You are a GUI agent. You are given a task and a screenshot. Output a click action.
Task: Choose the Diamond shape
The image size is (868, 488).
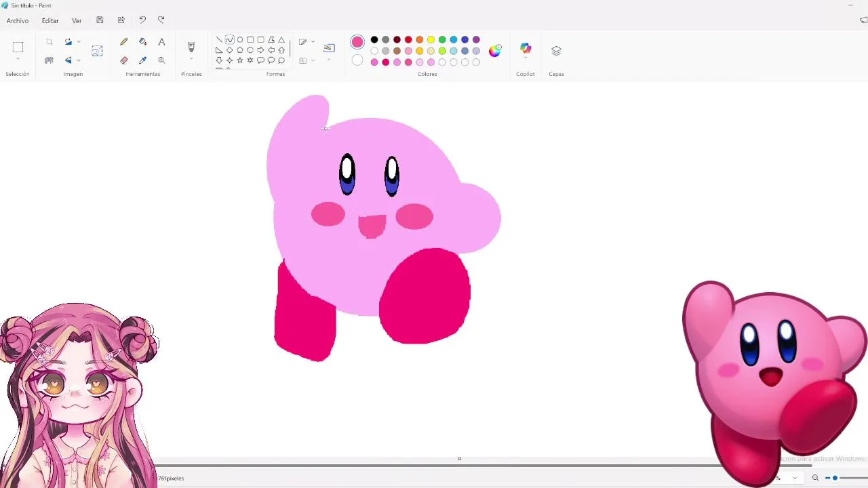pyautogui.click(x=229, y=50)
